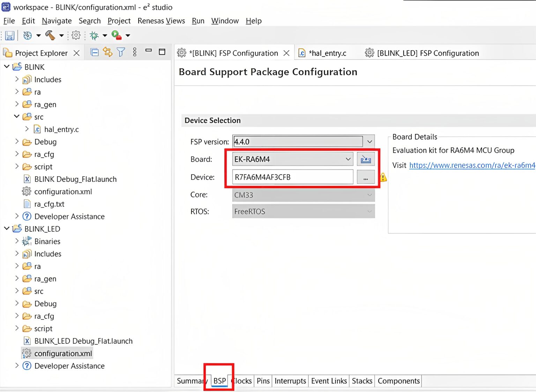Collapse all in Project Explorer

point(94,52)
